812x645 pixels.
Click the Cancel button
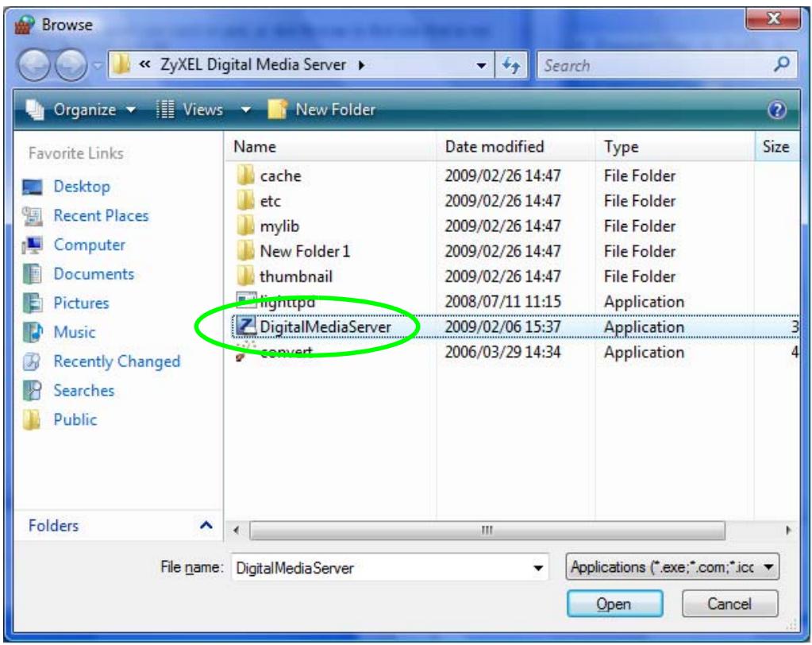(x=729, y=604)
